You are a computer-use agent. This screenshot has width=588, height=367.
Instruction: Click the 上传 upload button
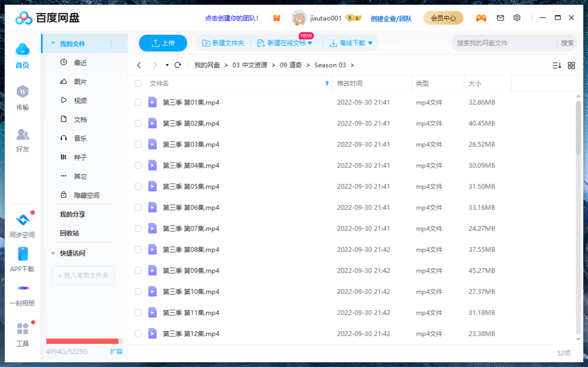pyautogui.click(x=163, y=43)
